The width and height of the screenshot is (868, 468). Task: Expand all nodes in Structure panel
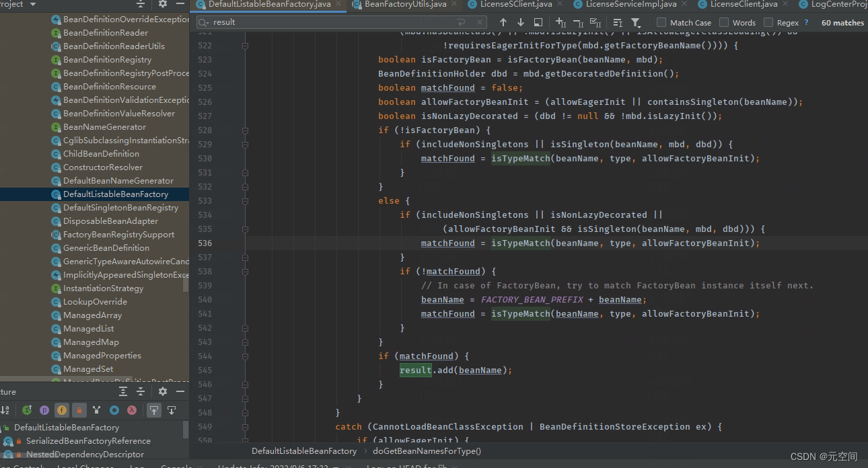coord(123,391)
